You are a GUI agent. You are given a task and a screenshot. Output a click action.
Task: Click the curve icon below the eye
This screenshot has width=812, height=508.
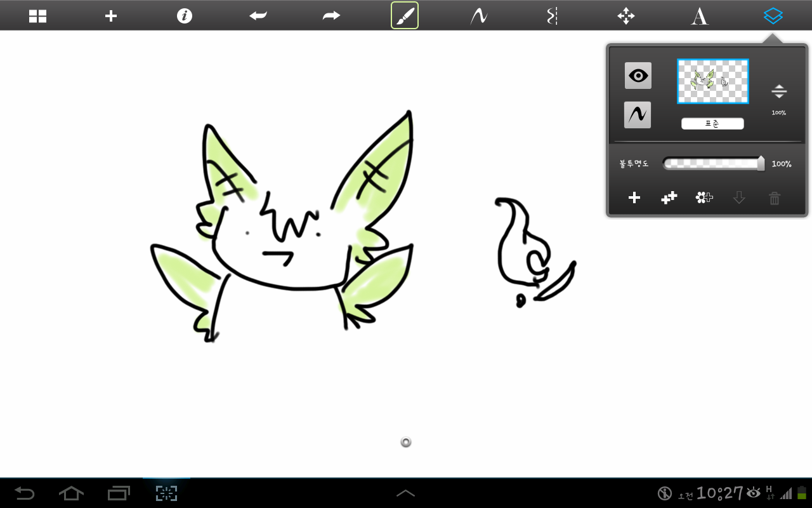click(x=638, y=115)
